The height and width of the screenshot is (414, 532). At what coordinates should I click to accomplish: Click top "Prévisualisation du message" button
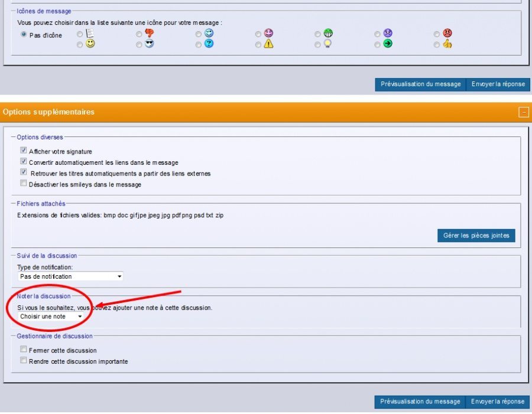(x=420, y=84)
